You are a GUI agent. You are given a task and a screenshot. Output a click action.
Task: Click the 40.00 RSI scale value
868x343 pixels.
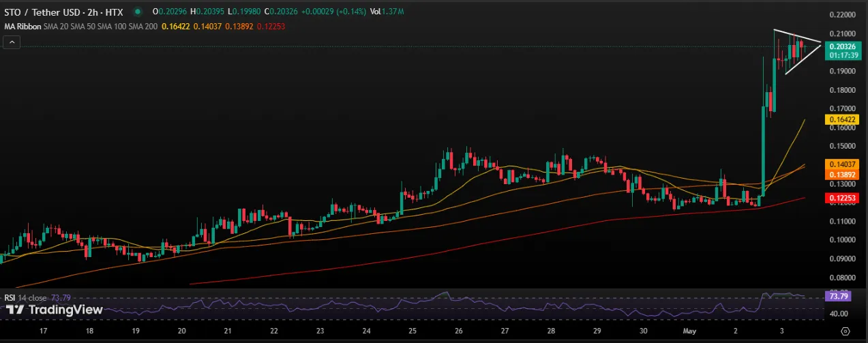point(838,314)
